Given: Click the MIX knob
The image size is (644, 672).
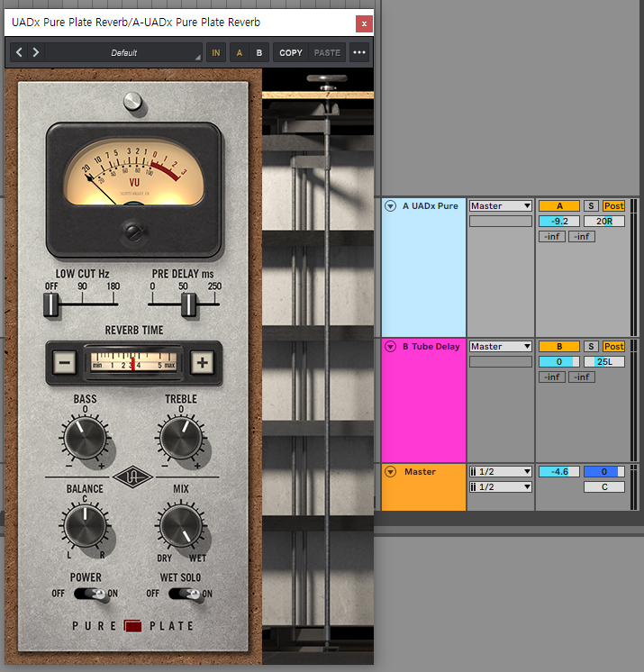Looking at the screenshot, I should 181,526.
